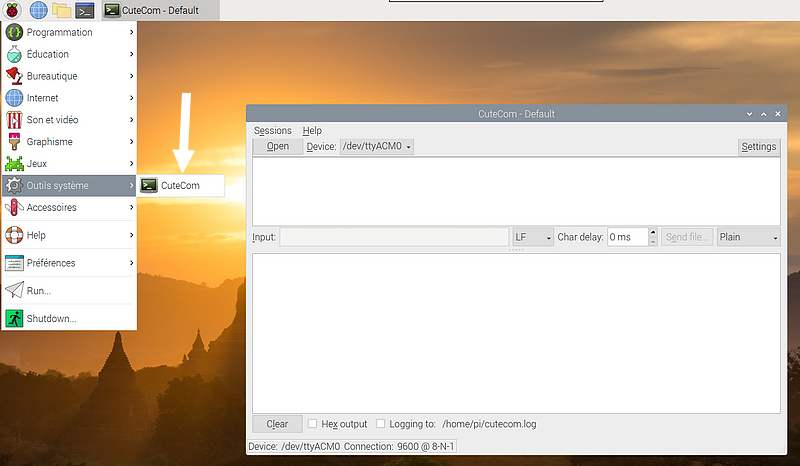
Task: Open the Sessions menu in CuteCom
Action: click(272, 131)
